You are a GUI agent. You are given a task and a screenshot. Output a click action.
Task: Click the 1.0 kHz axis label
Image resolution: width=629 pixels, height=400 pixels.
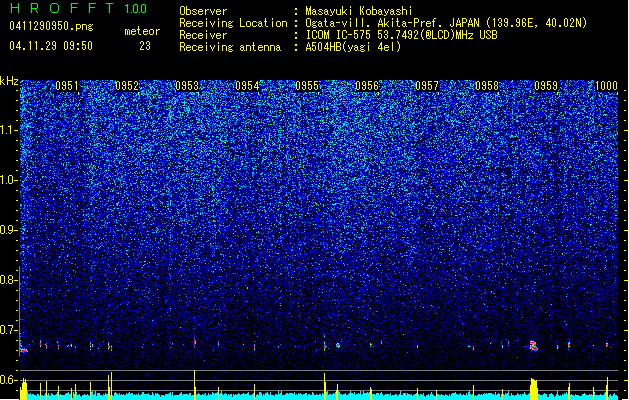pyautogui.click(x=9, y=180)
